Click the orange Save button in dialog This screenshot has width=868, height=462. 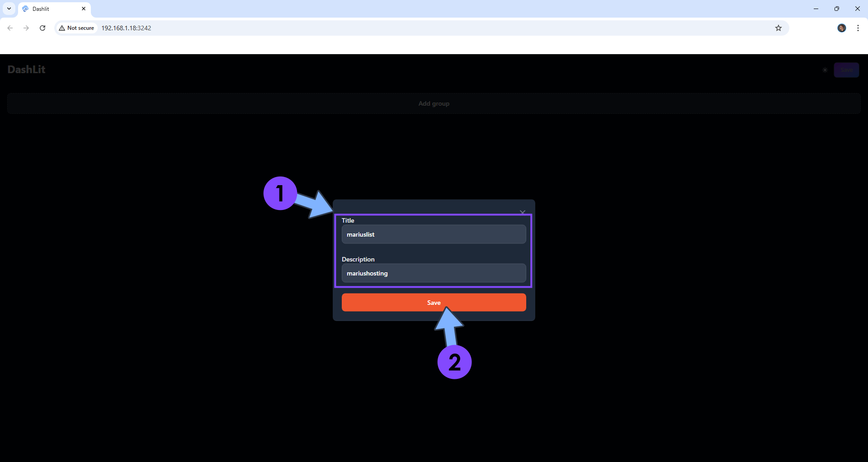[434, 303]
